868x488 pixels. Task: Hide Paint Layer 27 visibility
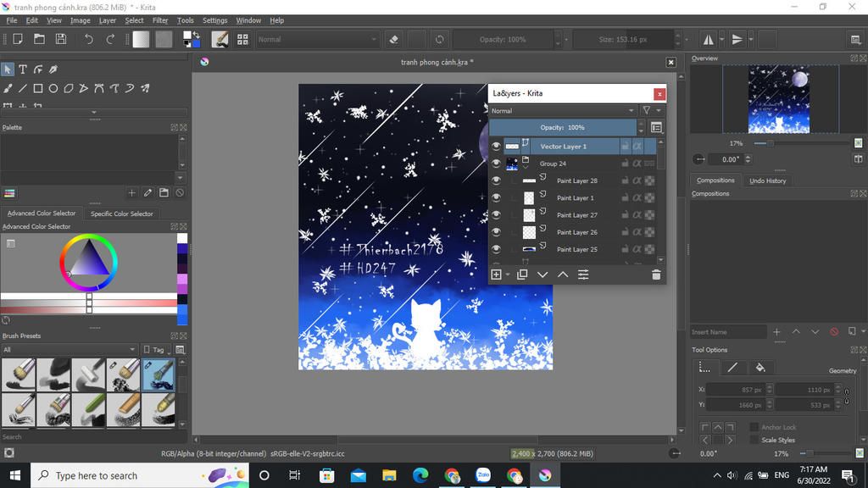click(496, 214)
